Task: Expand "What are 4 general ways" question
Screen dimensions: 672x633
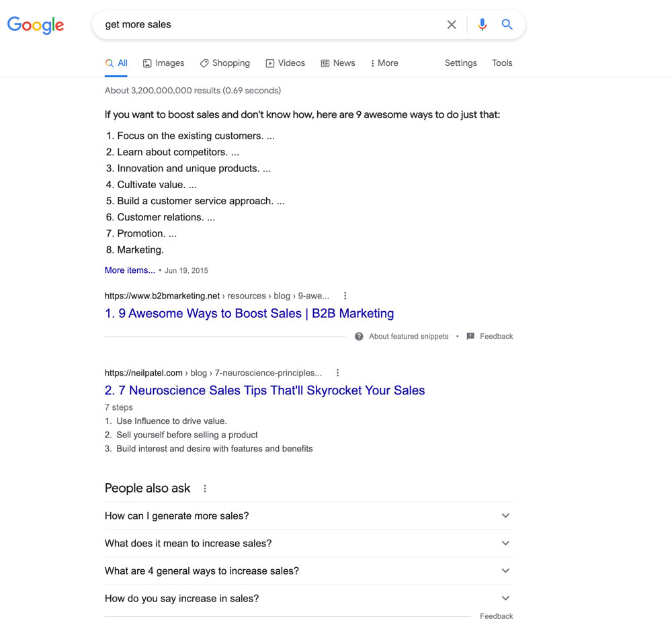Action: (308, 571)
